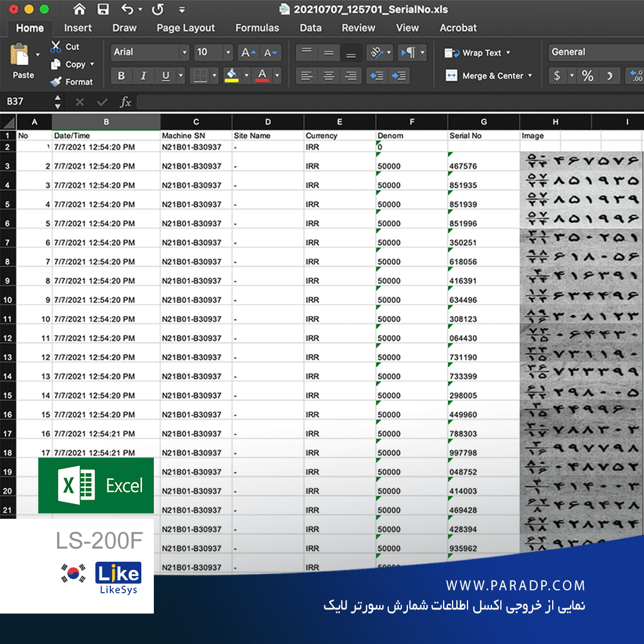Open the View tab
644x644 pixels.
[407, 28]
